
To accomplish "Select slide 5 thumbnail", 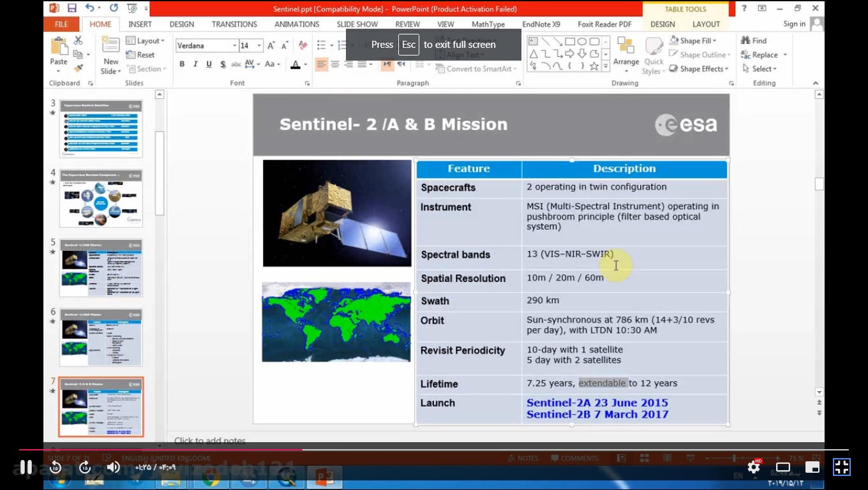I will tap(101, 268).
